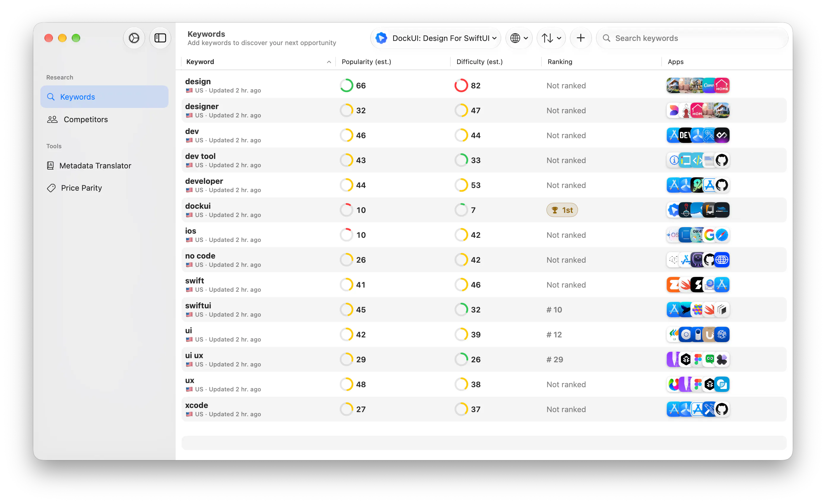This screenshot has width=826, height=504.
Task: Focus the Search keywords field
Action: coord(692,38)
